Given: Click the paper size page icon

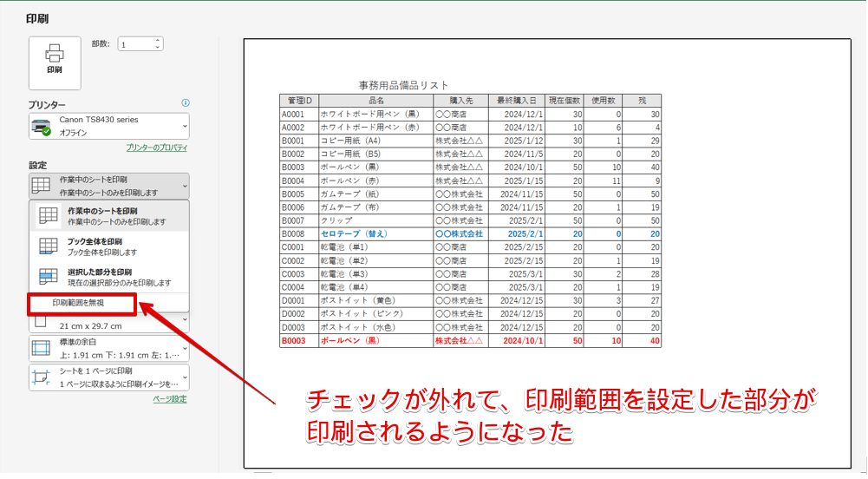Looking at the screenshot, I should tap(41, 322).
